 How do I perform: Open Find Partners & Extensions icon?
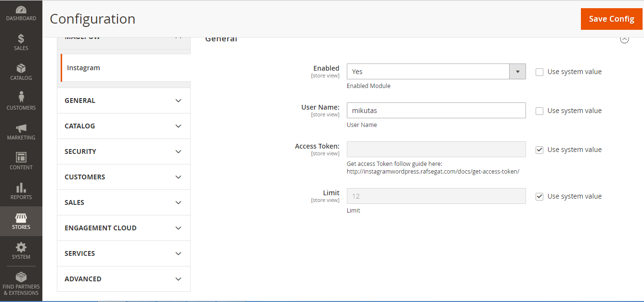click(x=21, y=277)
